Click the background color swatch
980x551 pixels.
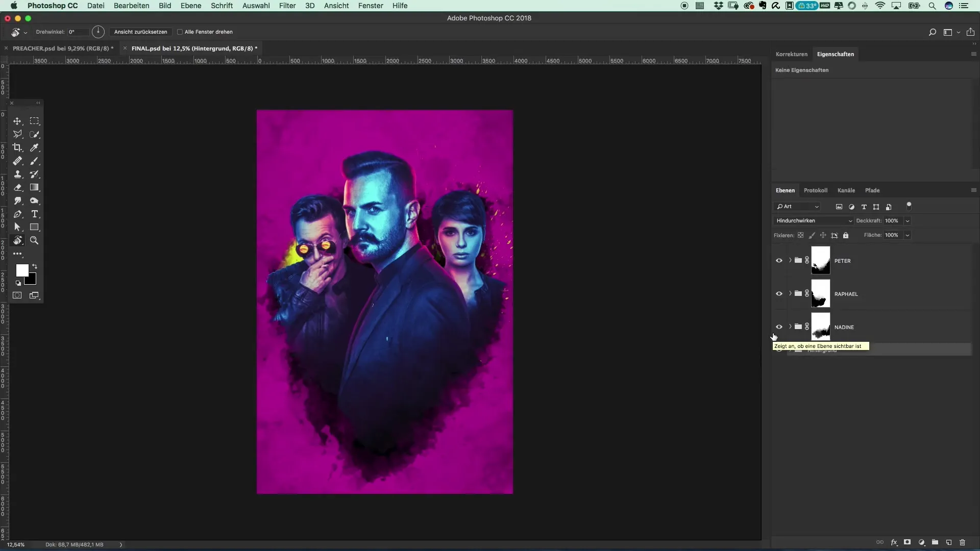pyautogui.click(x=32, y=280)
